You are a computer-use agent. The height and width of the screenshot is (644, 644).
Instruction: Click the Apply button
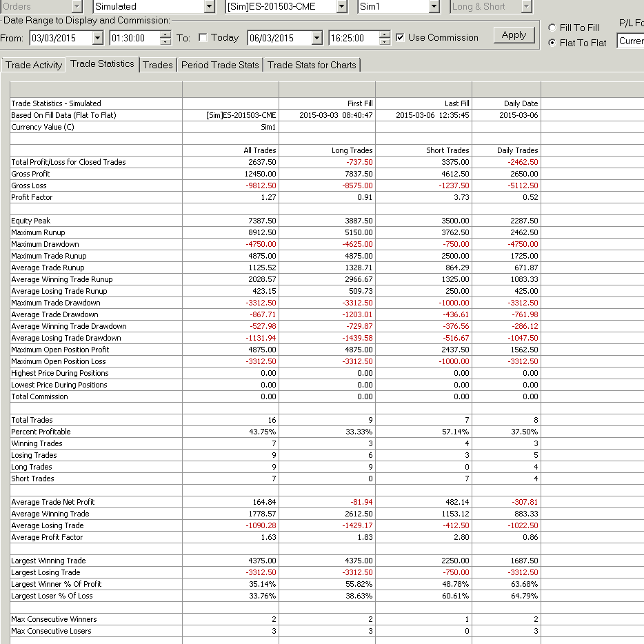[514, 35]
